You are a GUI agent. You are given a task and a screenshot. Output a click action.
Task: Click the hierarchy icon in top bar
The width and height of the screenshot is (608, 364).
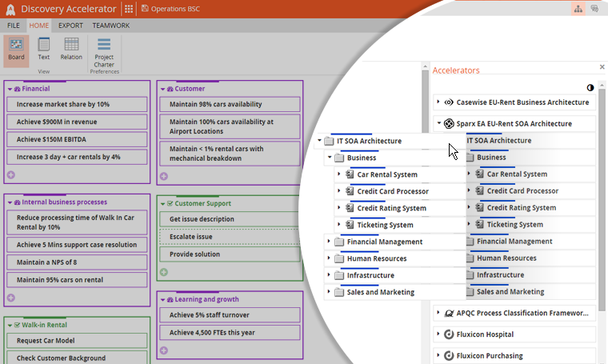point(578,9)
